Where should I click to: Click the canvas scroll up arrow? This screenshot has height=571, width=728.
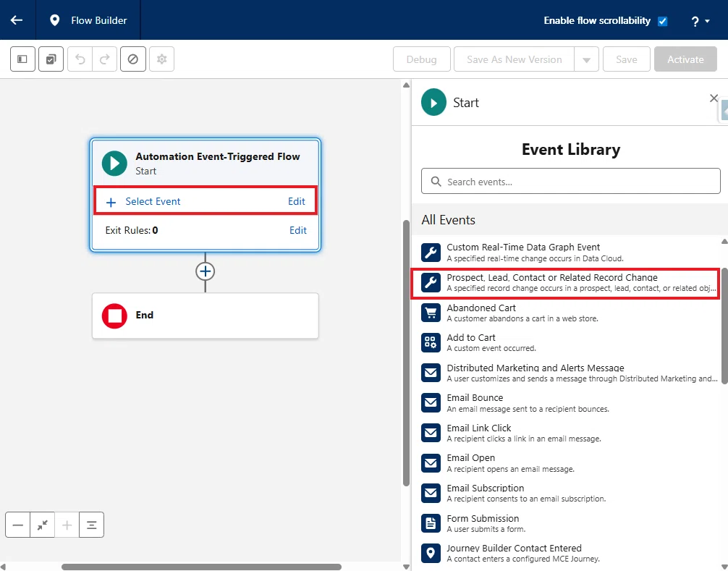pyautogui.click(x=406, y=85)
